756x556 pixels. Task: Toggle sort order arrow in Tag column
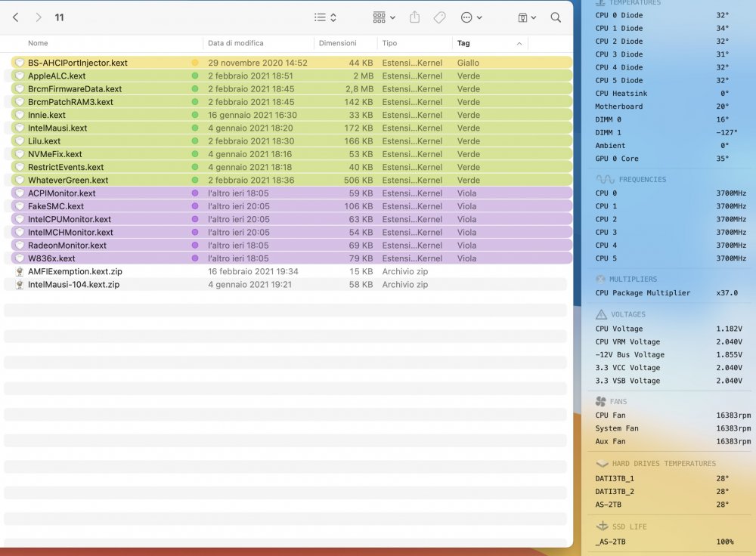(519, 44)
